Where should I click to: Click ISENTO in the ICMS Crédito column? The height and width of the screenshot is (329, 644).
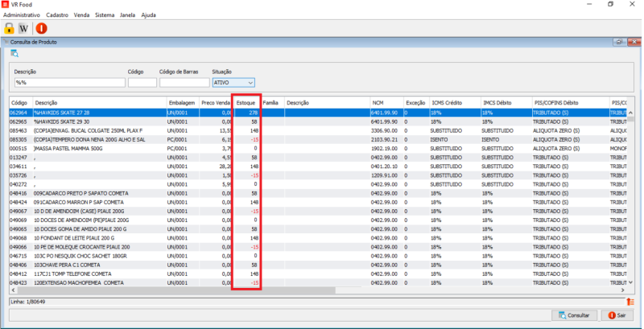[438, 139]
